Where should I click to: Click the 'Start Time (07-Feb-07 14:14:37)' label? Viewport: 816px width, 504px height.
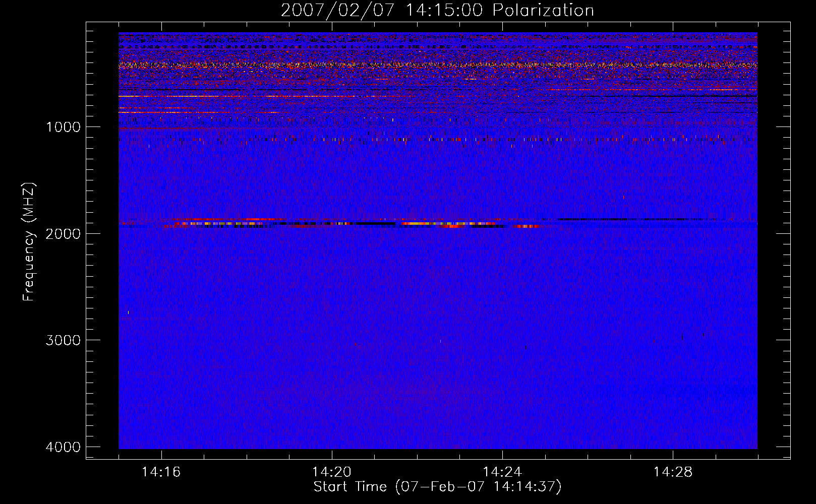click(437, 487)
